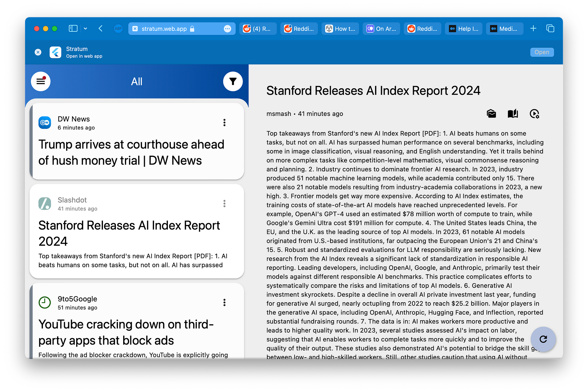Refresh the article with the circular button
Viewport: 588px width, 392px height.
(543, 339)
